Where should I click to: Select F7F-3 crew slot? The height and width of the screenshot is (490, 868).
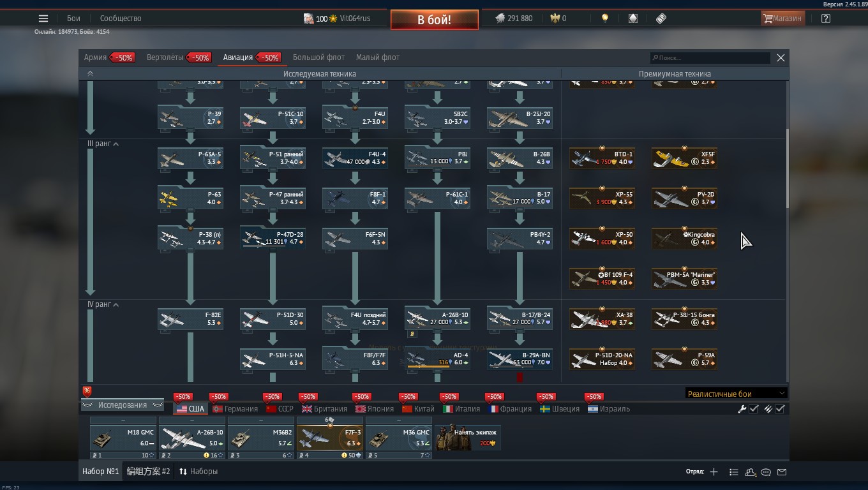tap(330, 438)
